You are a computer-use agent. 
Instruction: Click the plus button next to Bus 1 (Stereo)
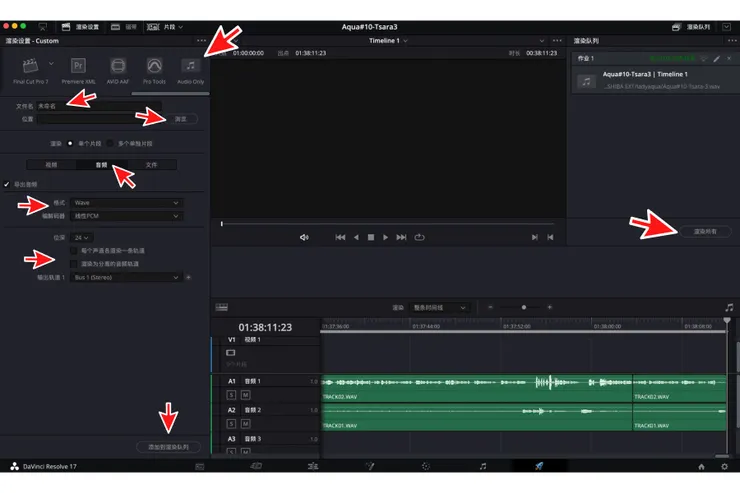(x=188, y=277)
